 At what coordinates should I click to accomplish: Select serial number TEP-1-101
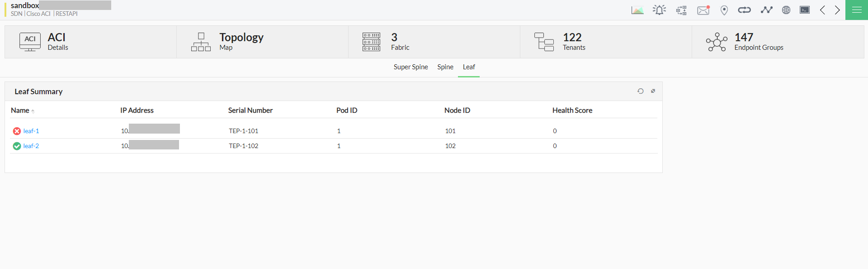(244, 131)
